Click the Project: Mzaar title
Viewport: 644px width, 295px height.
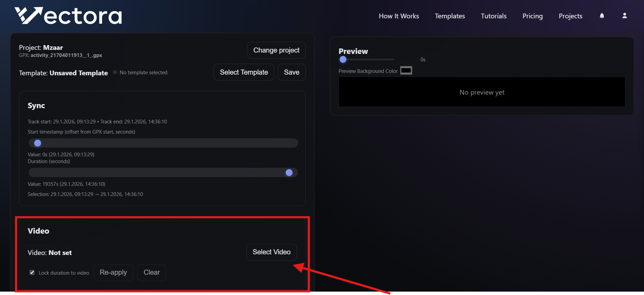41,47
